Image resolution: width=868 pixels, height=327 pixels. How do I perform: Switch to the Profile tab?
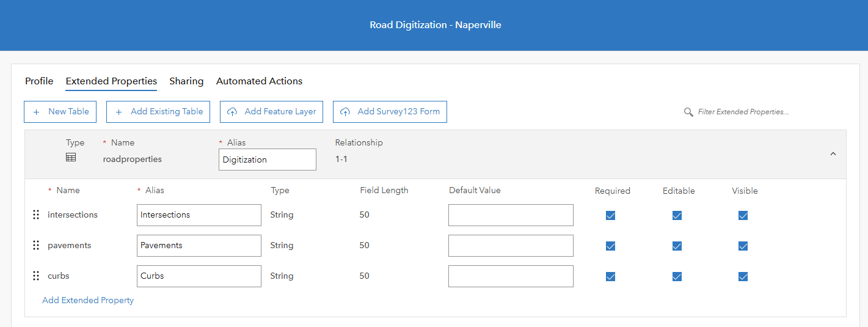39,81
